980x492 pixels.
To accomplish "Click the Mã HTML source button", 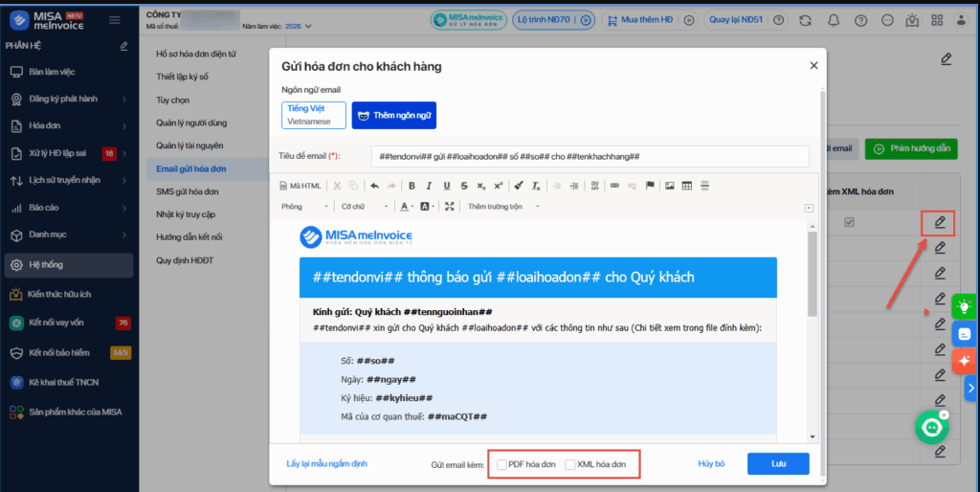I will (301, 186).
